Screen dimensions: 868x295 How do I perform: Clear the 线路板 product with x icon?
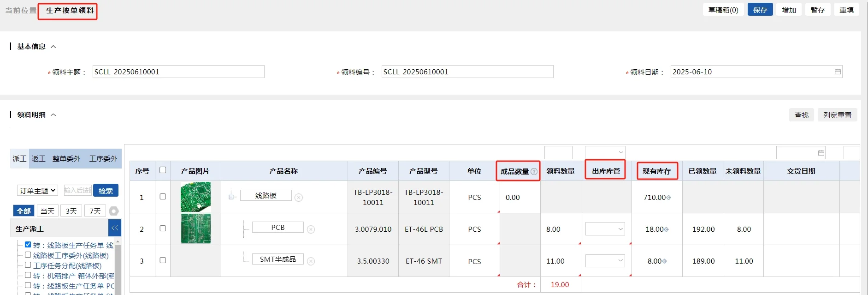pos(299,198)
